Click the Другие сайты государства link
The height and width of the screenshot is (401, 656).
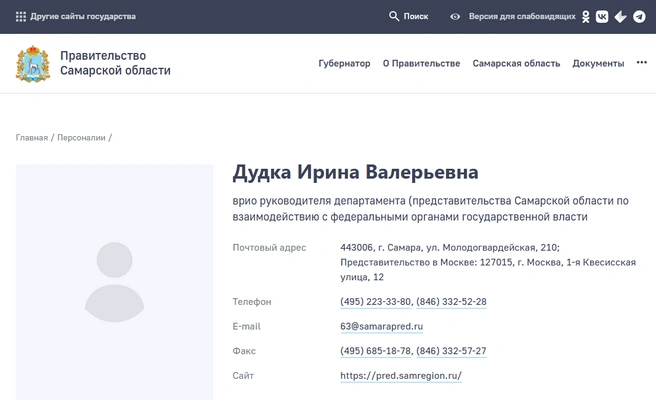click(83, 16)
